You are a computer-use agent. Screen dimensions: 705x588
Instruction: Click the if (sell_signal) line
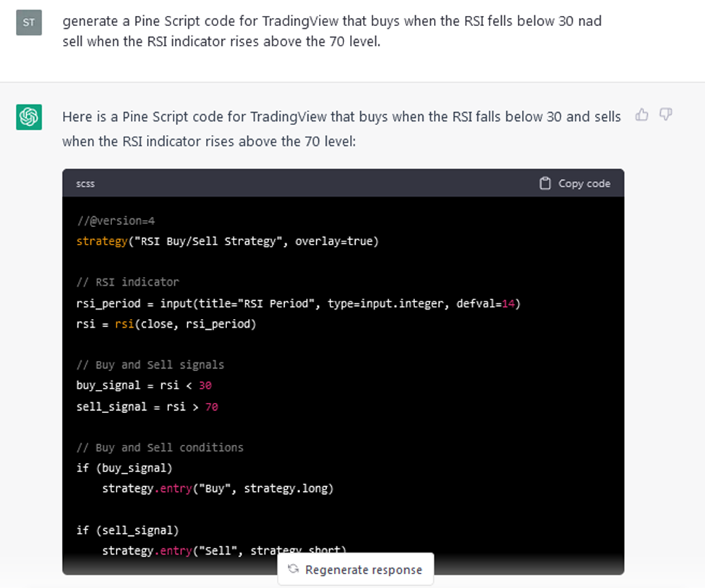pyautogui.click(x=128, y=530)
